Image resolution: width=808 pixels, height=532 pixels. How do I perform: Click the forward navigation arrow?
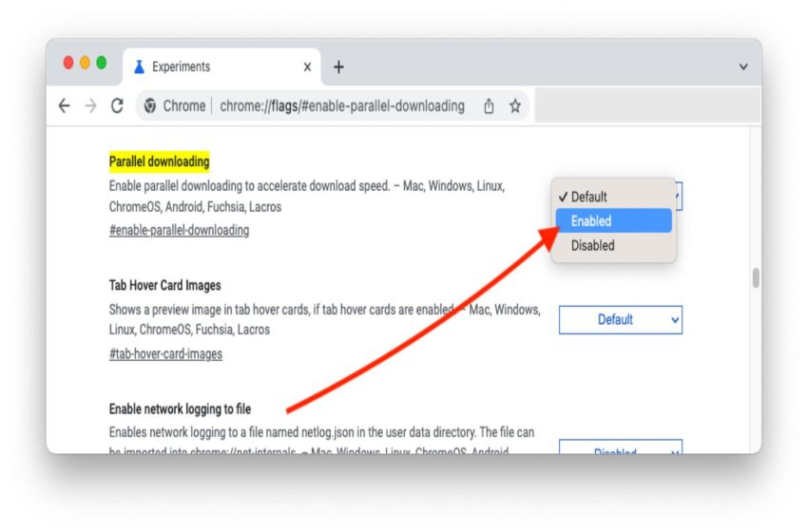(x=91, y=106)
